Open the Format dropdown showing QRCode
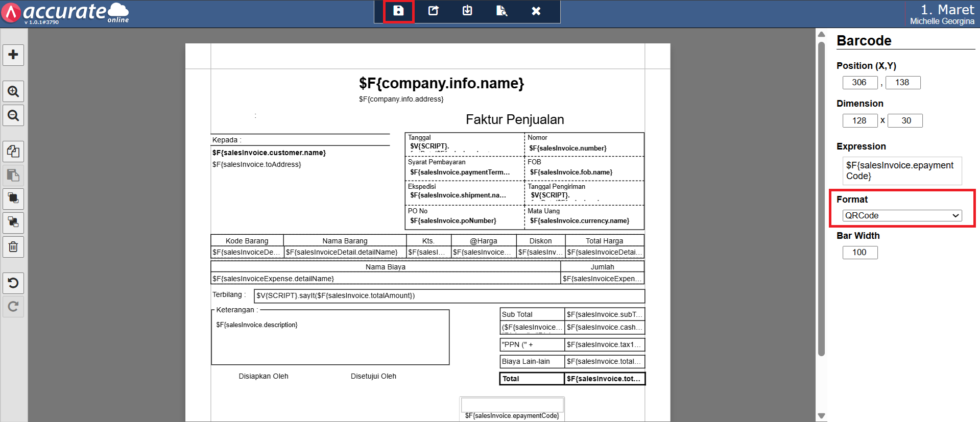Viewport: 980px width, 422px height. [902, 215]
